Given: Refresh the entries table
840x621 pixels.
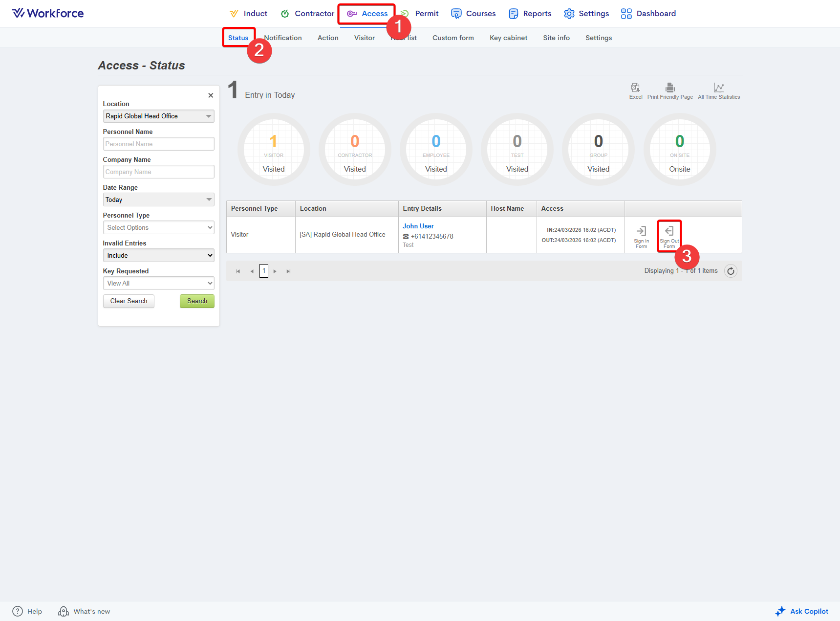Looking at the screenshot, I should point(731,271).
